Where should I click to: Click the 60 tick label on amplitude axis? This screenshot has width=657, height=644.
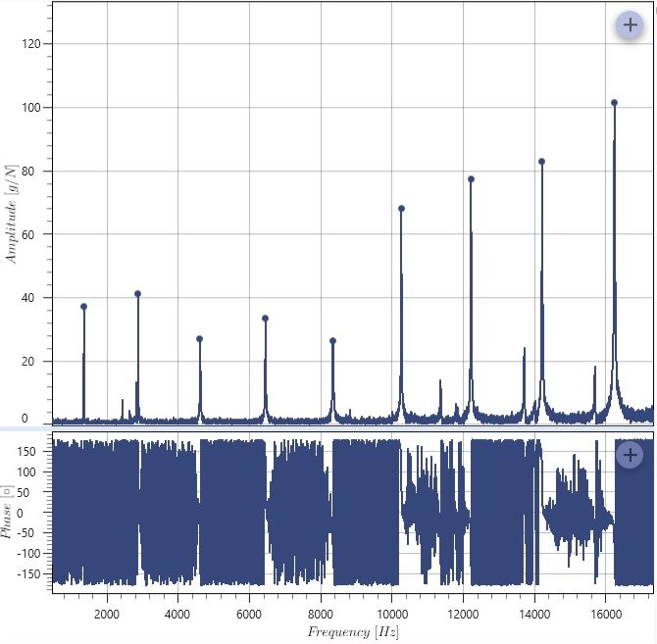27,234
